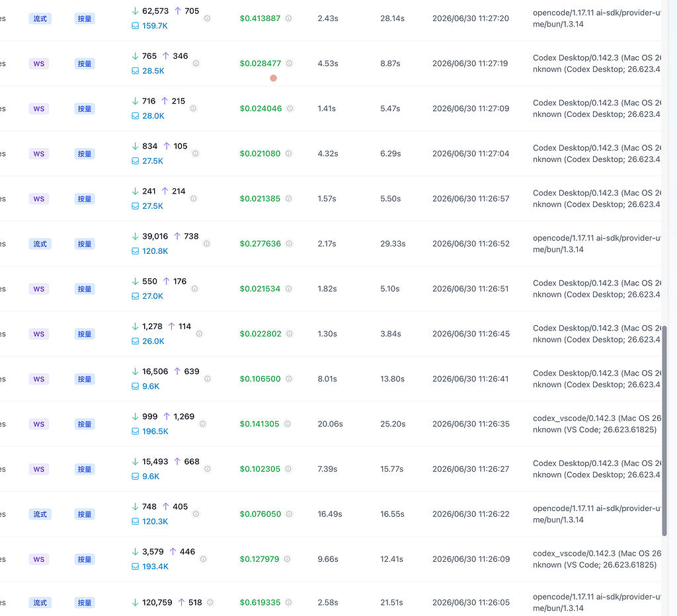Open the info icon beside cost $0.028477

(289, 63)
